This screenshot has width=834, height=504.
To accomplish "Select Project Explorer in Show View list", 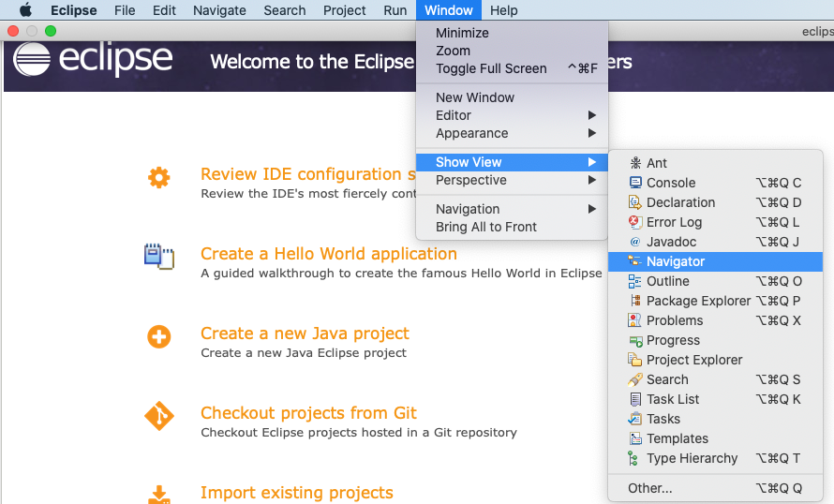I will click(x=715, y=360).
